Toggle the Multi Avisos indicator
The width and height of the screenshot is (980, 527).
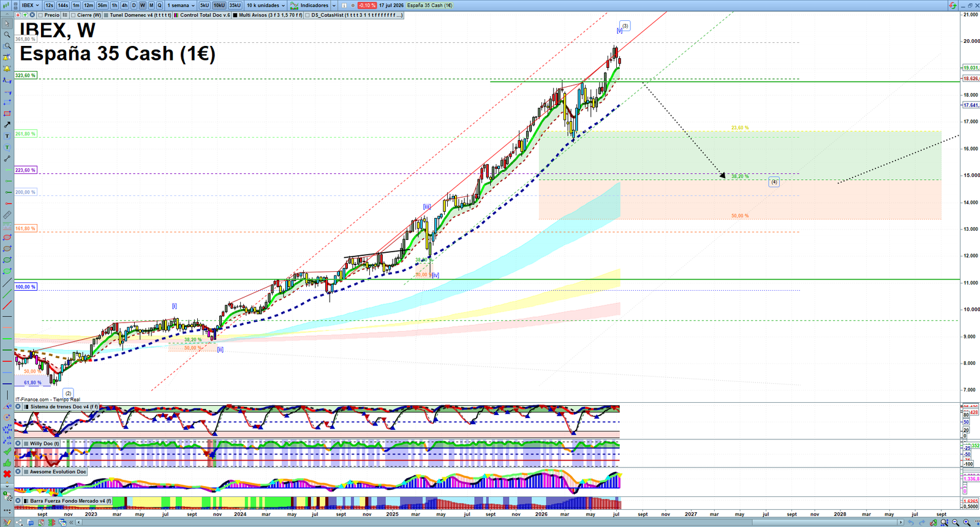[235, 15]
